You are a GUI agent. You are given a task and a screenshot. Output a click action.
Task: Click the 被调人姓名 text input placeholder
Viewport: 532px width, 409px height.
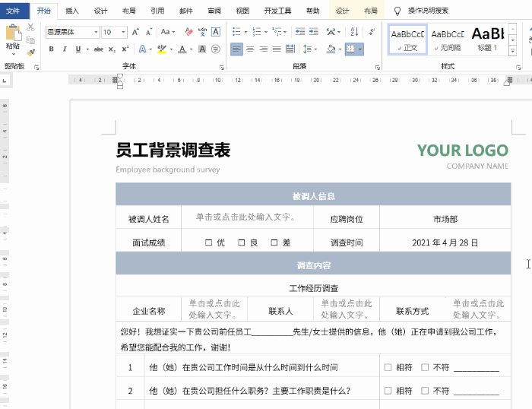coord(245,217)
